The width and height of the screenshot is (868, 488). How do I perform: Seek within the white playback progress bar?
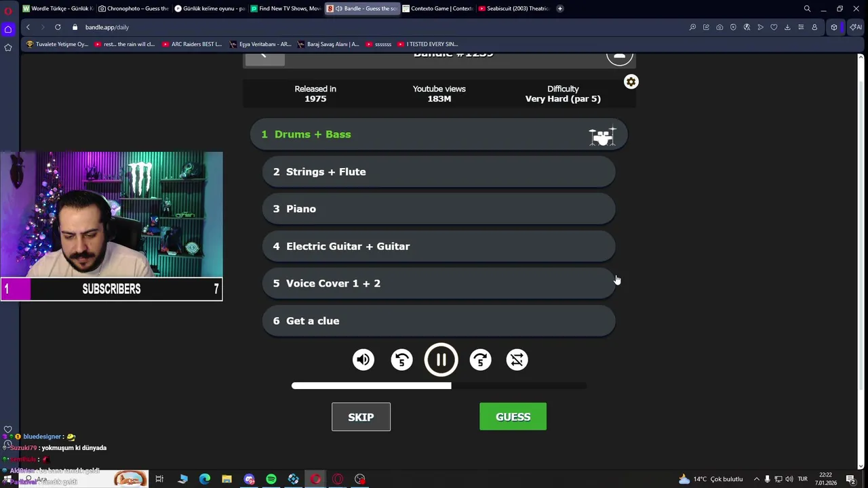tap(439, 386)
